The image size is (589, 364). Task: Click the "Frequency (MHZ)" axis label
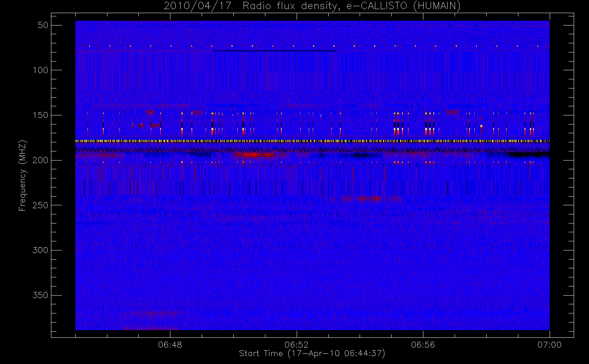(x=22, y=175)
